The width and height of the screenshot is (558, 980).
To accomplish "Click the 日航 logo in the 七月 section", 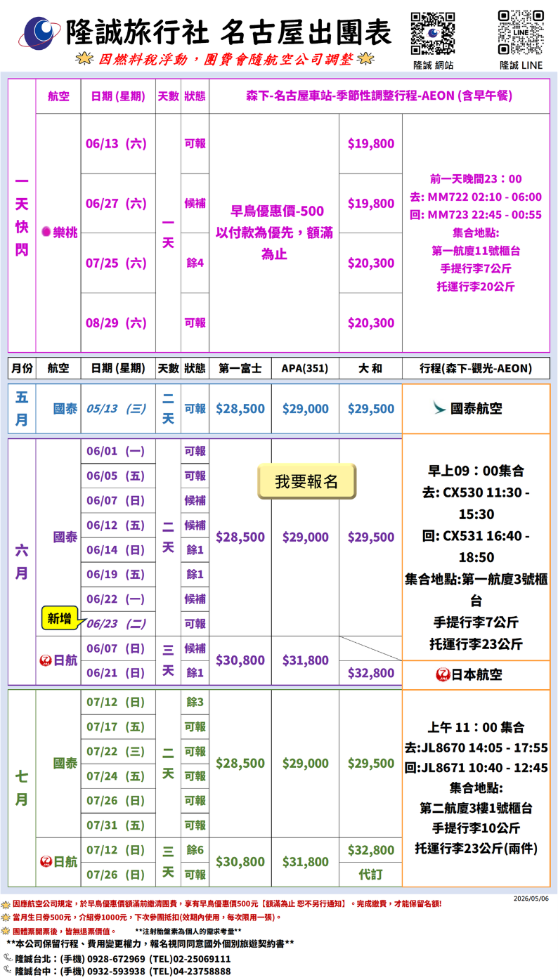I will click(x=46, y=862).
